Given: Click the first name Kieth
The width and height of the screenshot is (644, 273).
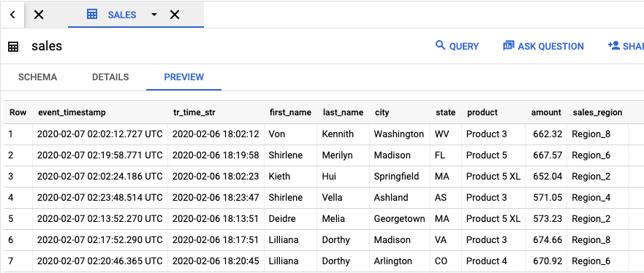Looking at the screenshot, I should click(279, 176).
